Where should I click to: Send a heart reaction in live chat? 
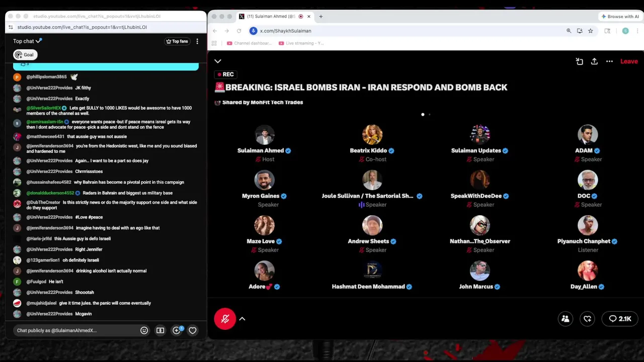(x=192, y=330)
